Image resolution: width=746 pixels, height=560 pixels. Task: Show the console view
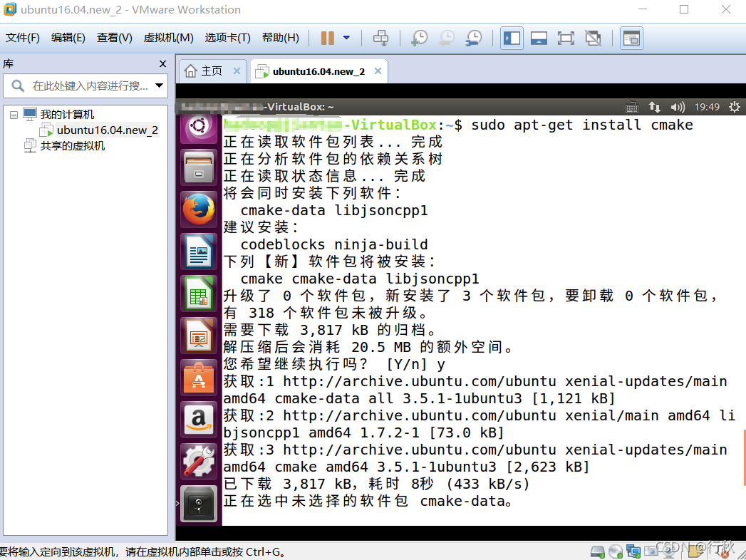[632, 38]
